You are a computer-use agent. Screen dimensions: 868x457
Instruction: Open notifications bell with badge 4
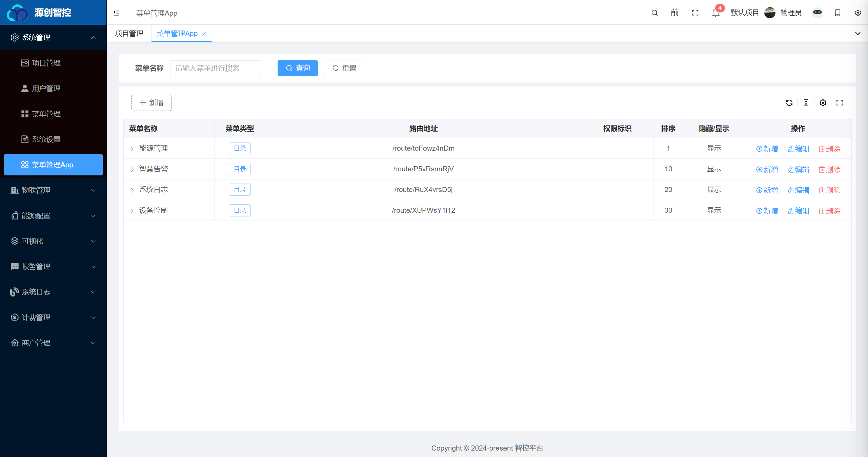(715, 13)
